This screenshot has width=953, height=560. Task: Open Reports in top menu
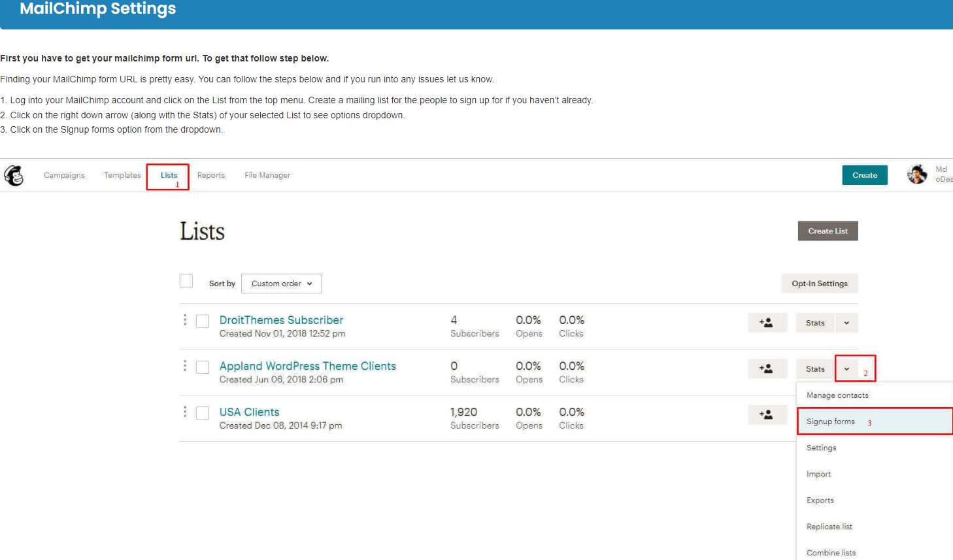click(x=211, y=175)
